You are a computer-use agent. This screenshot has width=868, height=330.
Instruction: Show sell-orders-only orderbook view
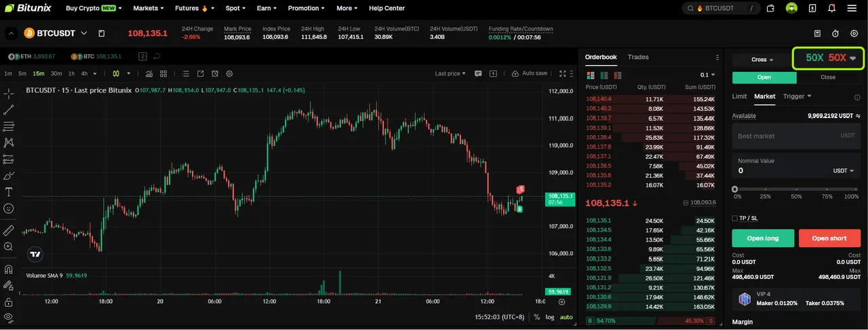click(x=617, y=75)
